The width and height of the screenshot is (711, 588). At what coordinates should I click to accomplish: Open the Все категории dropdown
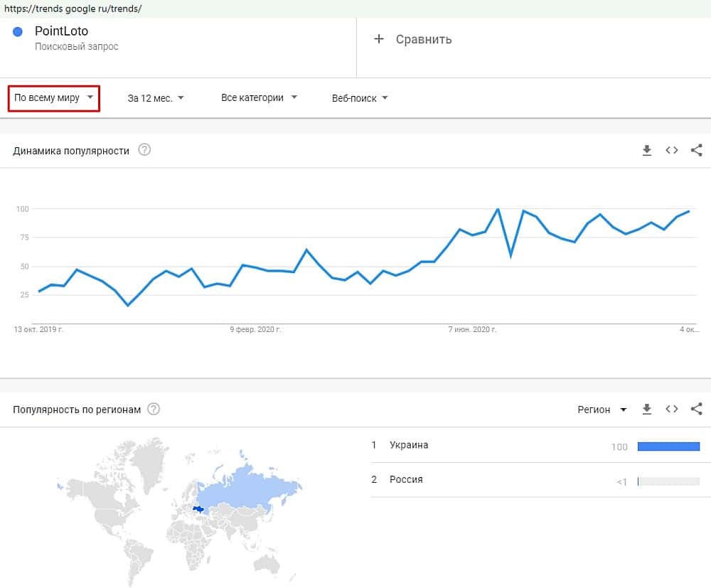click(x=259, y=98)
